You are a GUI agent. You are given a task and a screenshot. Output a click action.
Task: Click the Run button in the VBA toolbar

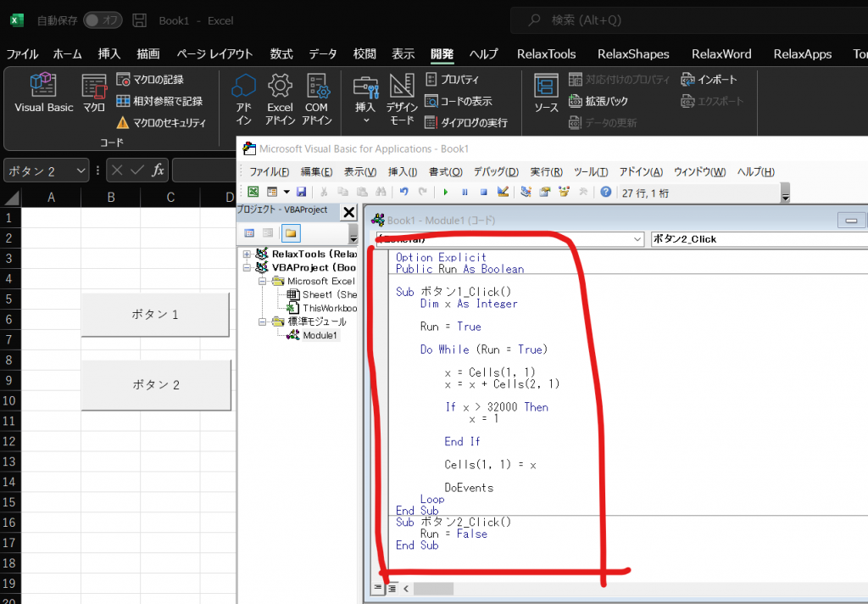point(444,192)
